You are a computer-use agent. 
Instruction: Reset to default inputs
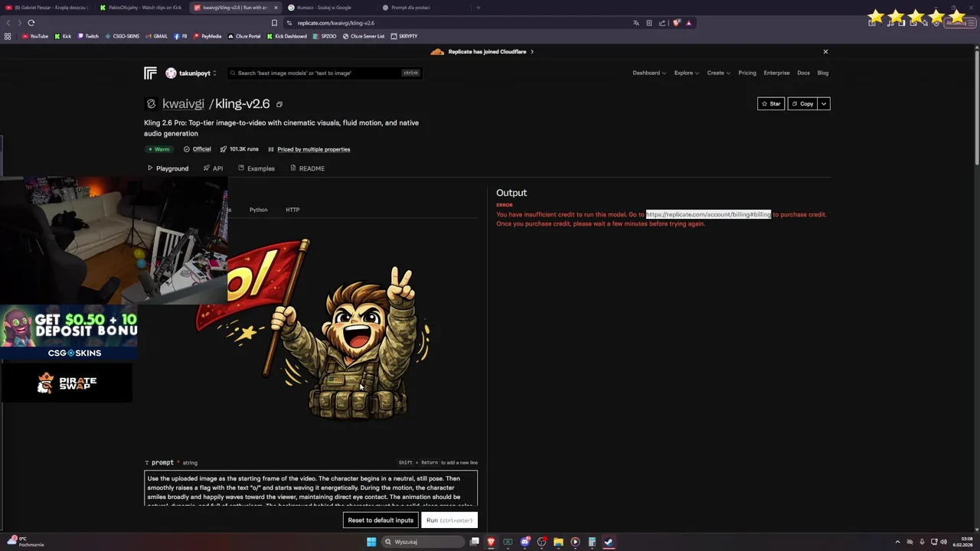click(x=381, y=520)
